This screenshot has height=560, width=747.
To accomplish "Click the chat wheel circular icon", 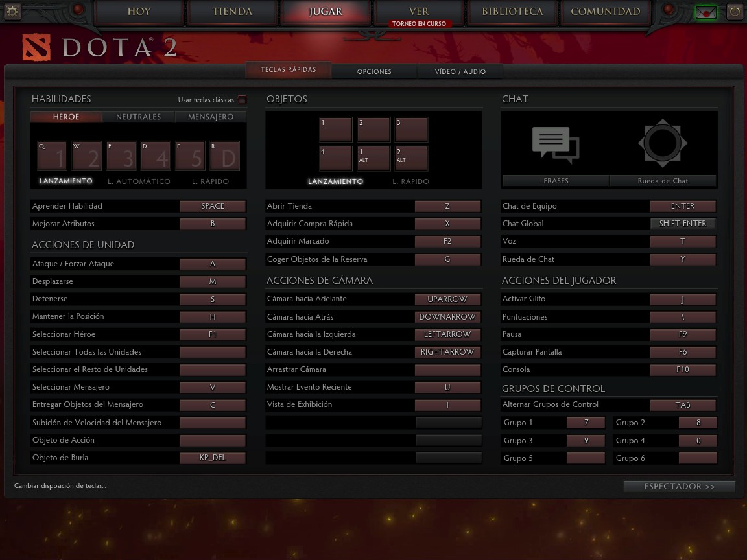I will pos(663,143).
